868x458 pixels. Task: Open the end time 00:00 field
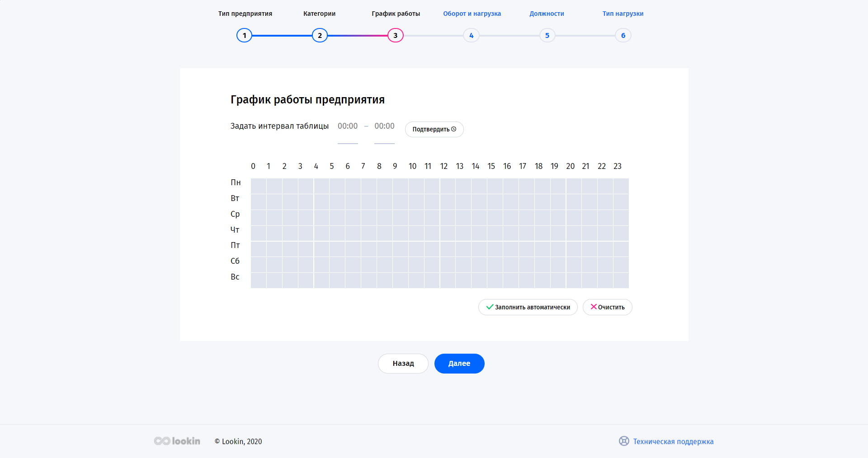click(x=384, y=126)
